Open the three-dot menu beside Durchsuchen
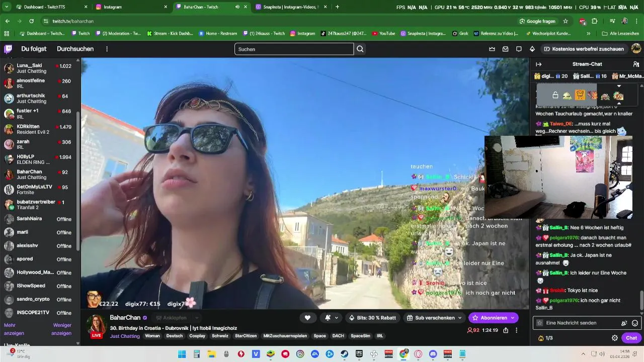The width and height of the screenshot is (644, 362). 107,49
